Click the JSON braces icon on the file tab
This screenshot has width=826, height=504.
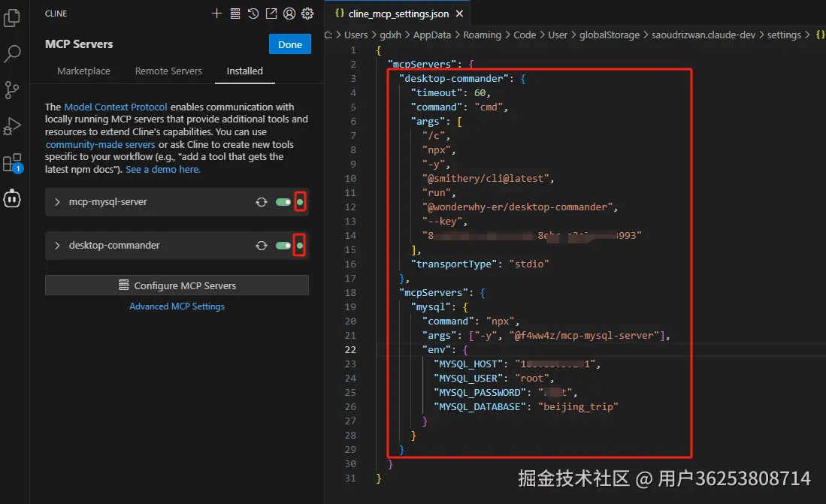[340, 14]
